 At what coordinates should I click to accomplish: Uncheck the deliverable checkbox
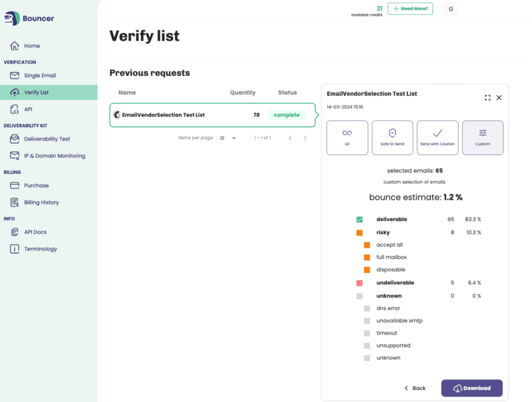(x=360, y=220)
